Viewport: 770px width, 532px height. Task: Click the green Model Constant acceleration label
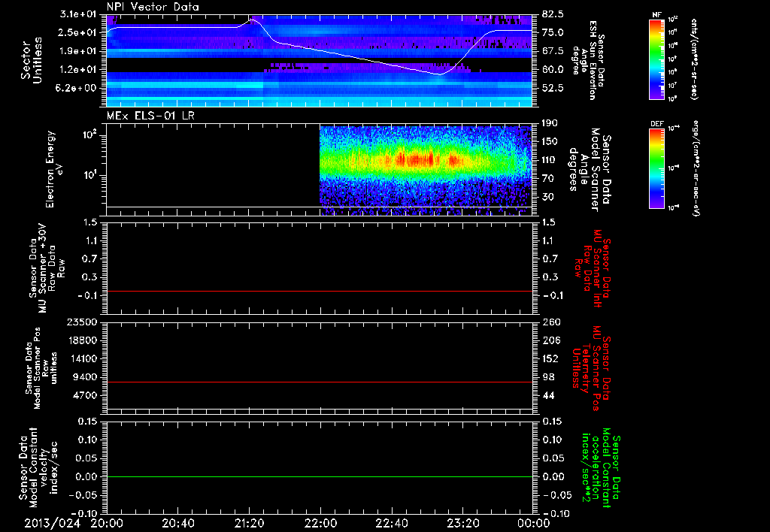coord(602,468)
